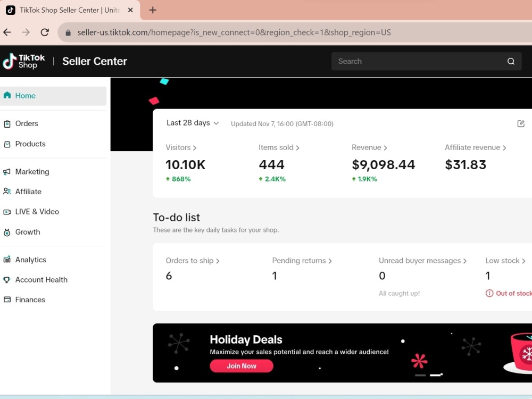Click the All caught up! text

click(x=400, y=294)
